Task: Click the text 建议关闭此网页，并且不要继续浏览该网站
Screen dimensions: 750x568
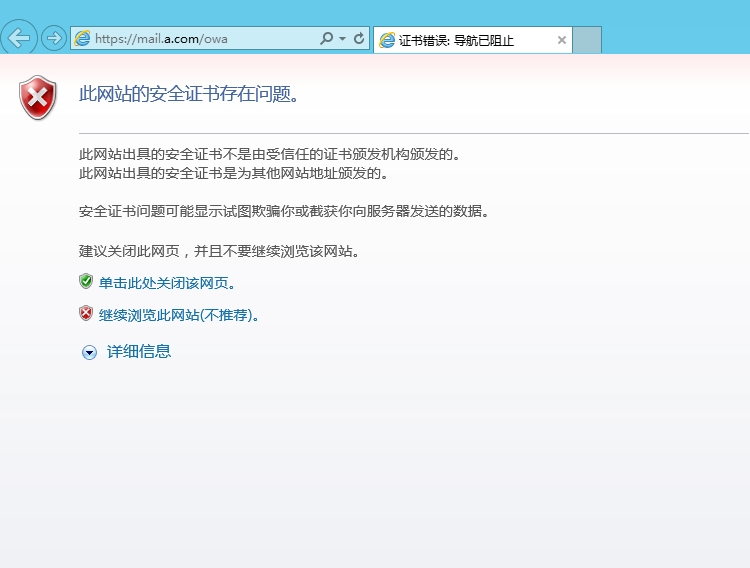Action: (x=220, y=251)
